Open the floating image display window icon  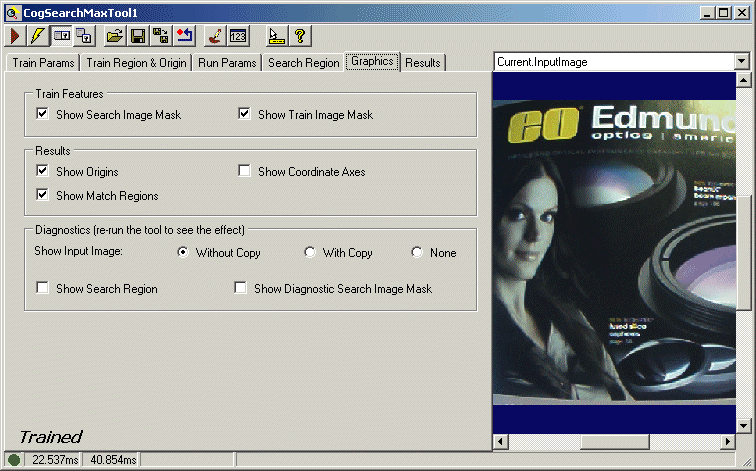(x=84, y=36)
